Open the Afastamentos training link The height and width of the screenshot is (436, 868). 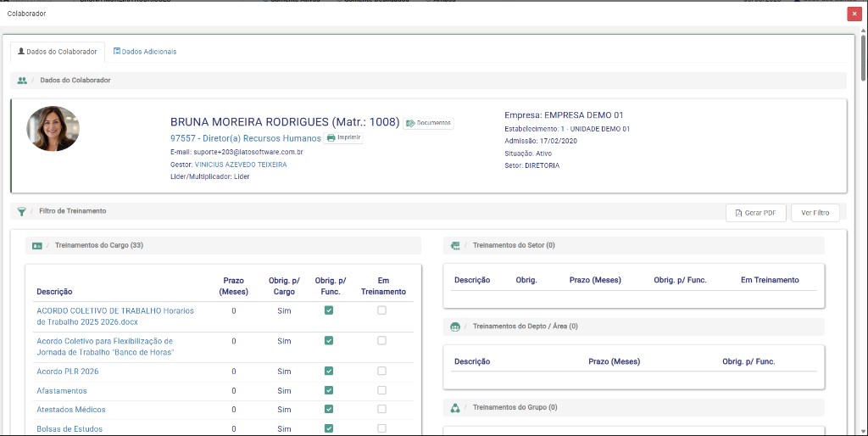click(62, 390)
